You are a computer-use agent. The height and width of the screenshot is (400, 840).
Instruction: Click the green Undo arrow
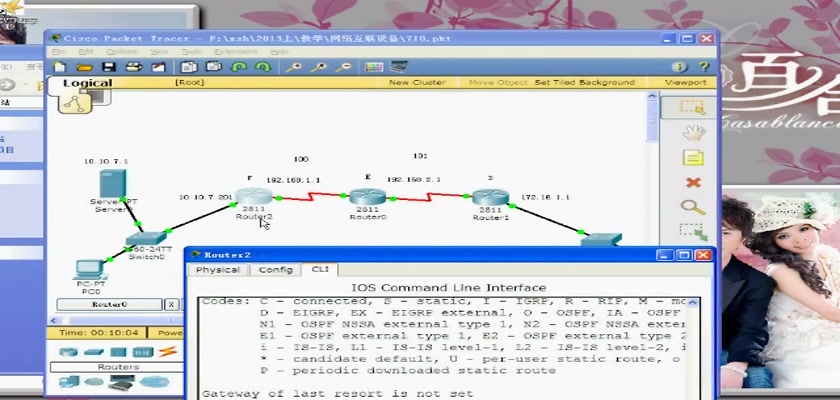pyautogui.click(x=238, y=67)
